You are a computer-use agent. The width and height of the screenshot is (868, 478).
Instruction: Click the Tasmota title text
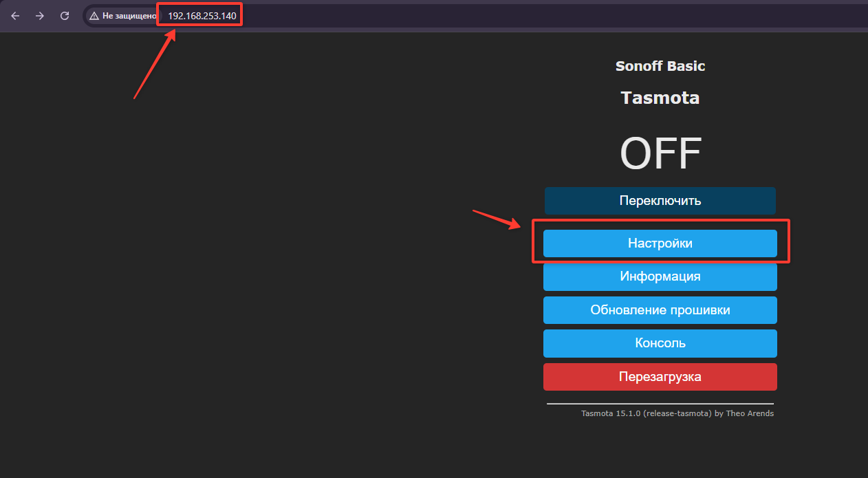660,98
